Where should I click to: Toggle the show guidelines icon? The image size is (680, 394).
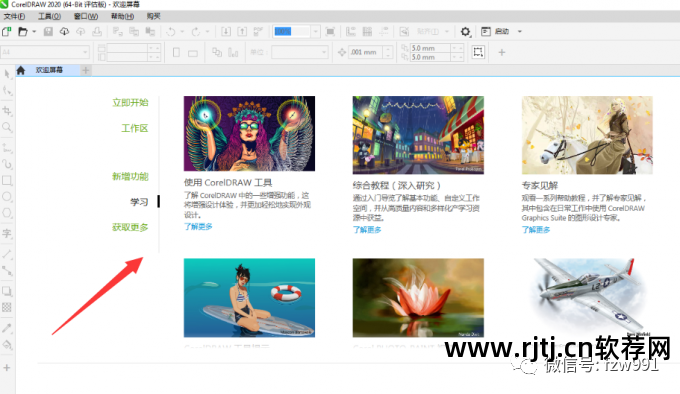click(384, 32)
